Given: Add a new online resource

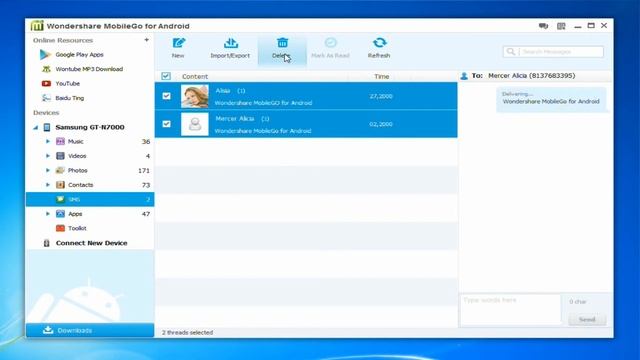Looking at the screenshot, I should pos(147,40).
